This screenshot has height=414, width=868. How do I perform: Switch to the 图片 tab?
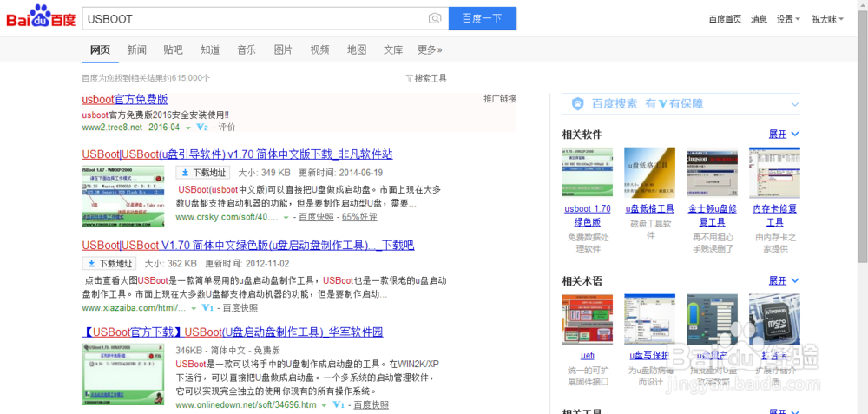(x=283, y=49)
